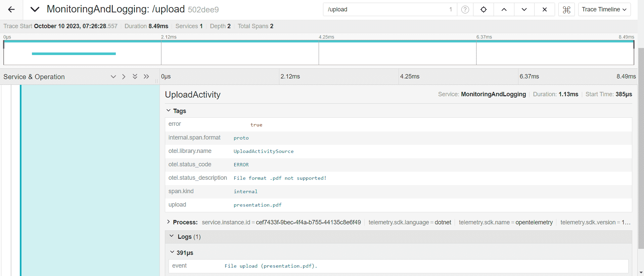Go to previous search result arrow
The width and height of the screenshot is (644, 276).
point(504,9)
